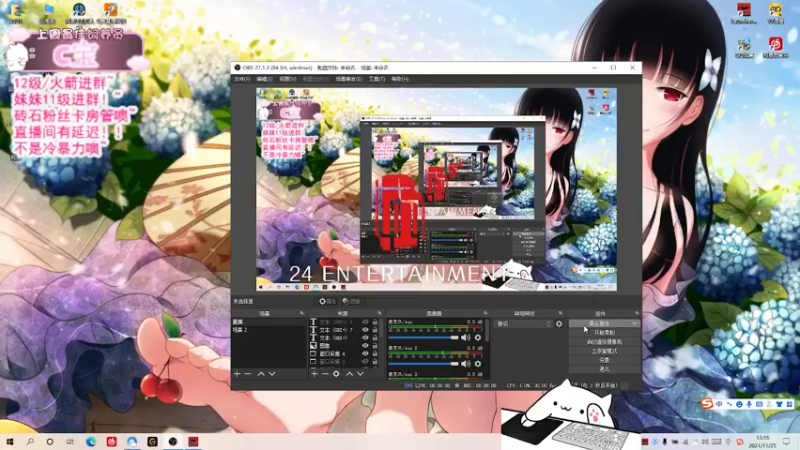
Task: Open source 滤镜 filters in the toolbar
Action: pyautogui.click(x=352, y=302)
